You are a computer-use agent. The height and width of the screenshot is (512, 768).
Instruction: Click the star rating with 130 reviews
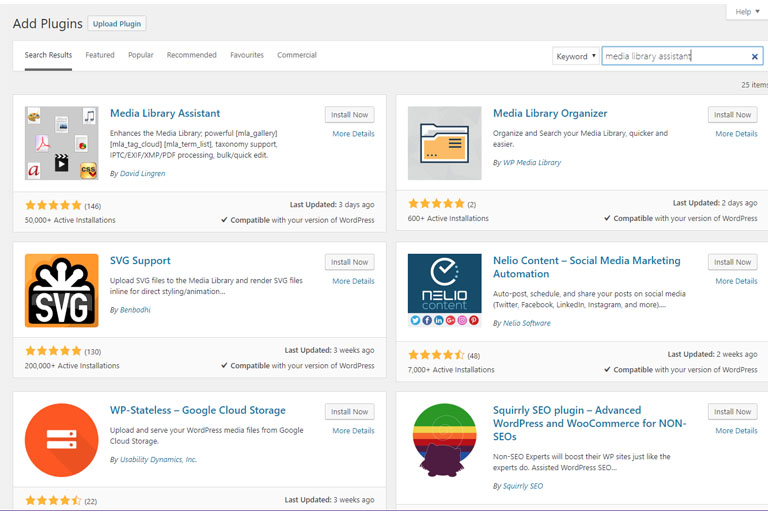click(x=53, y=351)
